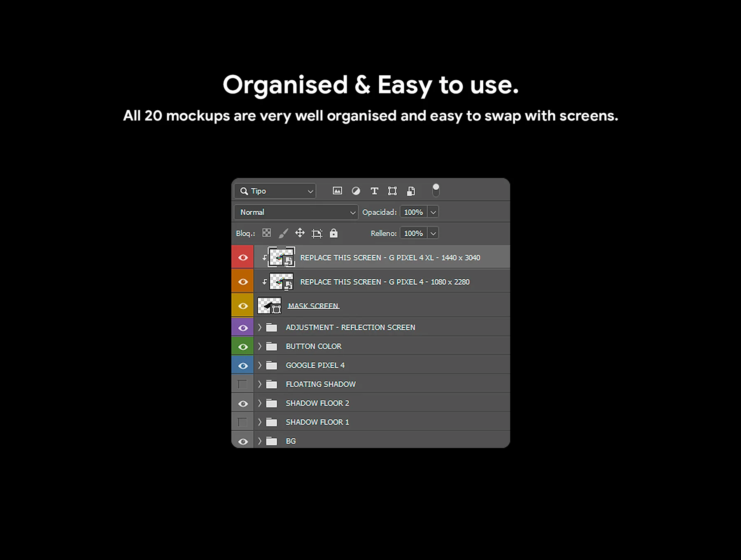Viewport: 741px width, 560px height.
Task: Expand the SHADOW FLOOR 1 group
Action: pyautogui.click(x=260, y=422)
